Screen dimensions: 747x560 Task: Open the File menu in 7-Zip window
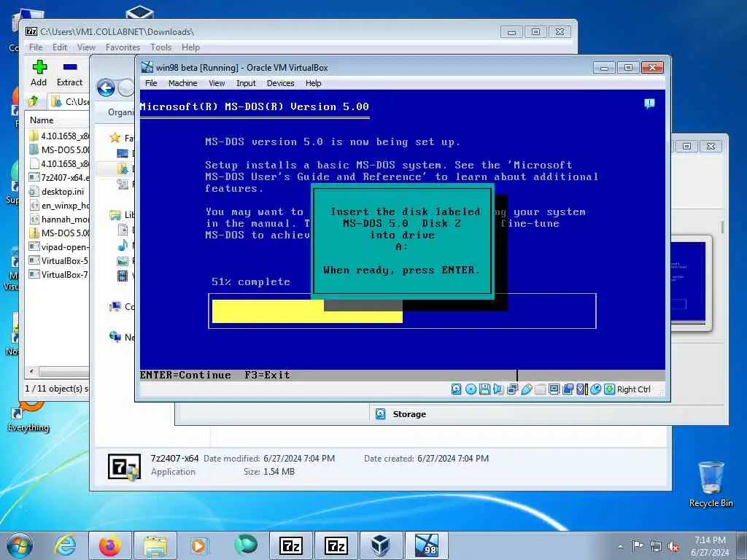tap(36, 47)
